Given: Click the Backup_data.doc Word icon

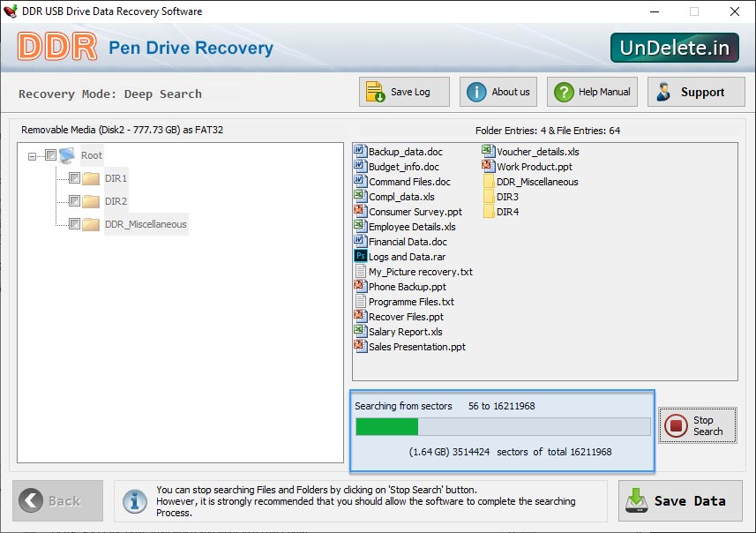Looking at the screenshot, I should 360,151.
